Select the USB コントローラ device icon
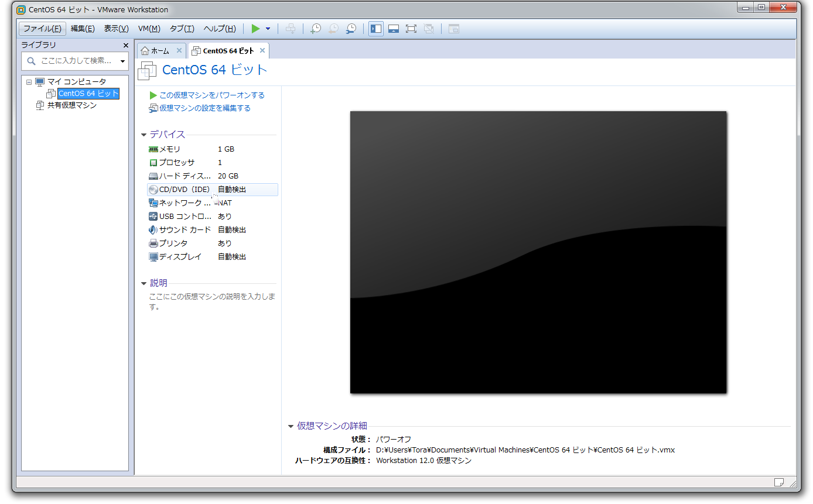Screen dimensions: 813x504 tap(152, 216)
